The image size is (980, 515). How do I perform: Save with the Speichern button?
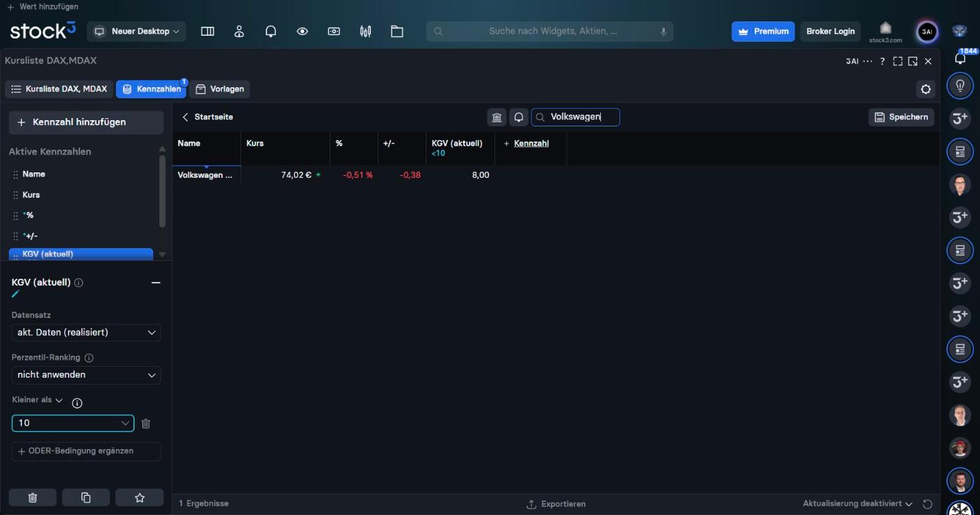(901, 117)
